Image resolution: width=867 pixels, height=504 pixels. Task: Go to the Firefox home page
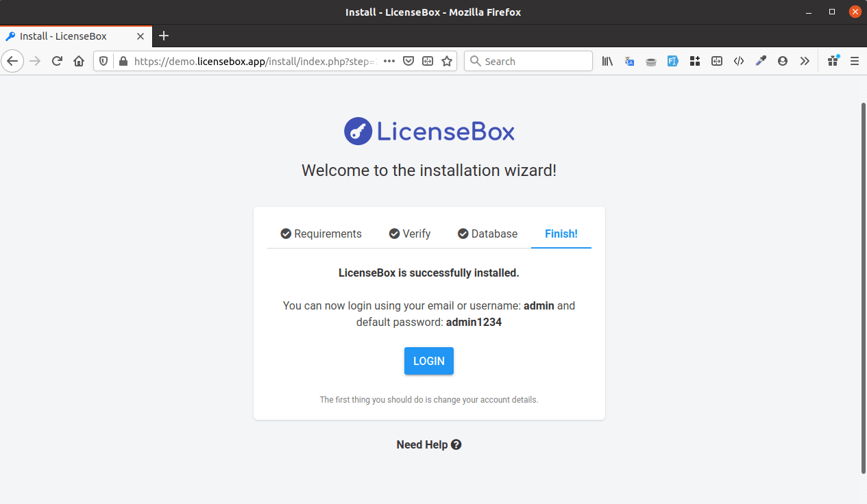[x=79, y=61]
